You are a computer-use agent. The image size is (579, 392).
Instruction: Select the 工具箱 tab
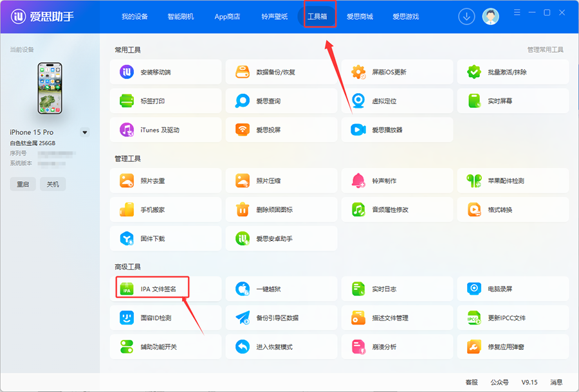[x=317, y=17]
